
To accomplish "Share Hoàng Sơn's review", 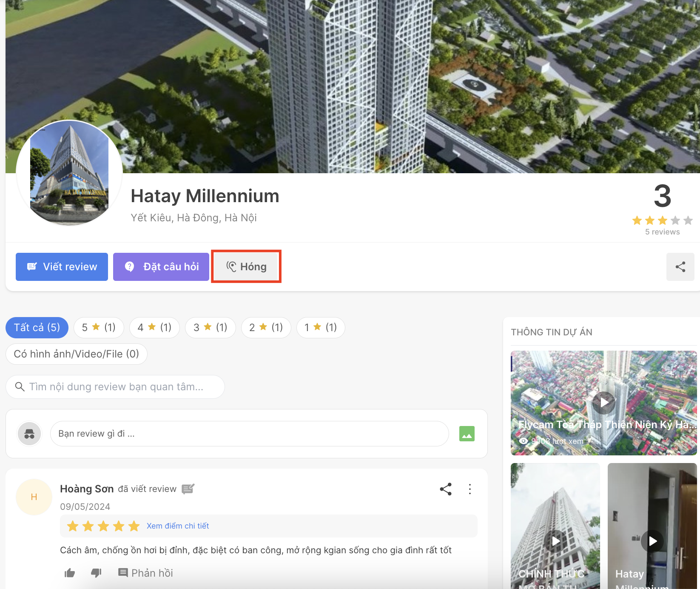I will (446, 489).
